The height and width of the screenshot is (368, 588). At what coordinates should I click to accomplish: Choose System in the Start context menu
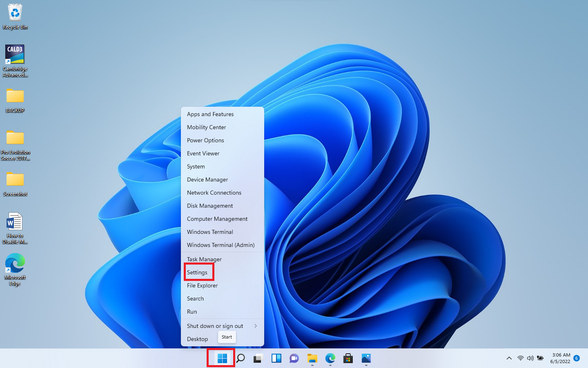click(223, 166)
